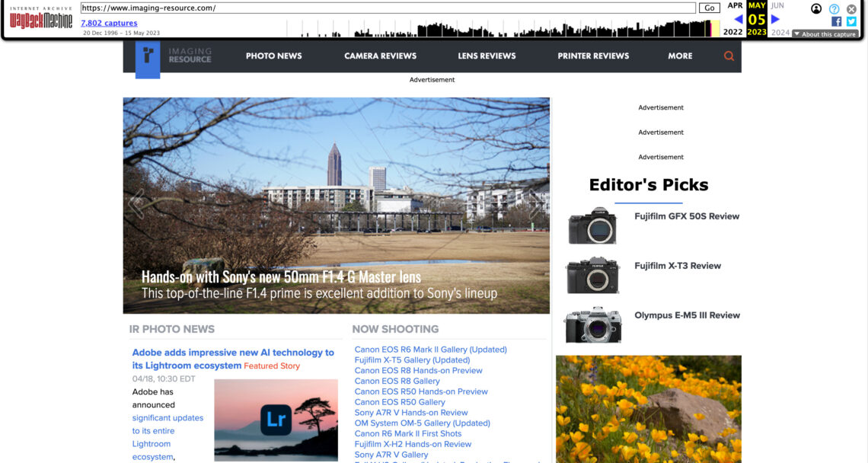Click the Fujifilm GFX 50S camera thumbnail

tap(592, 225)
